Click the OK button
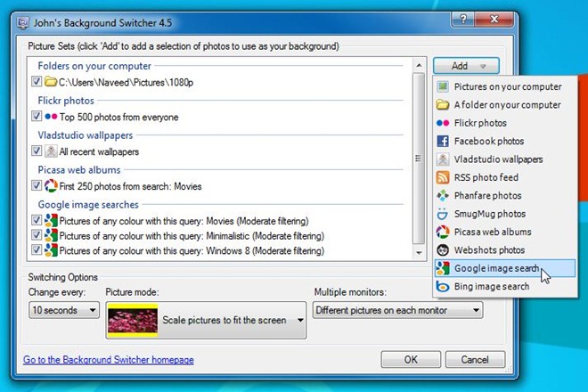Screen dimensions: 588x392 pos(411,360)
